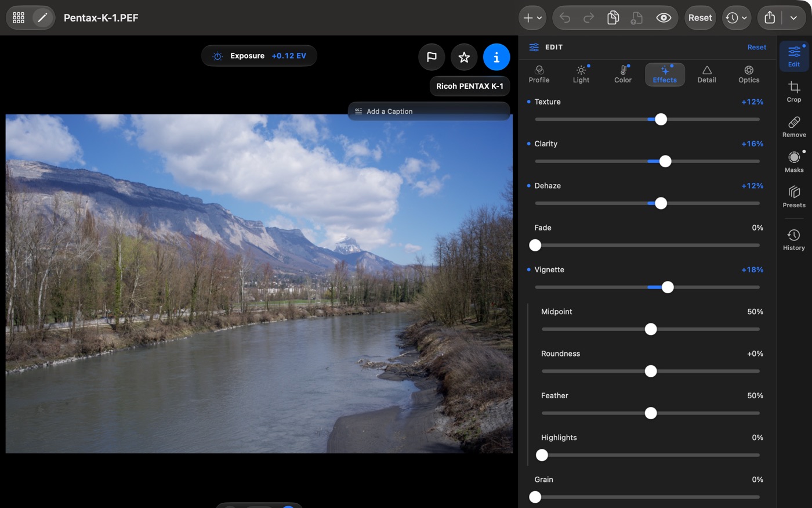
Task: Open the Crop tool
Action: [794, 92]
